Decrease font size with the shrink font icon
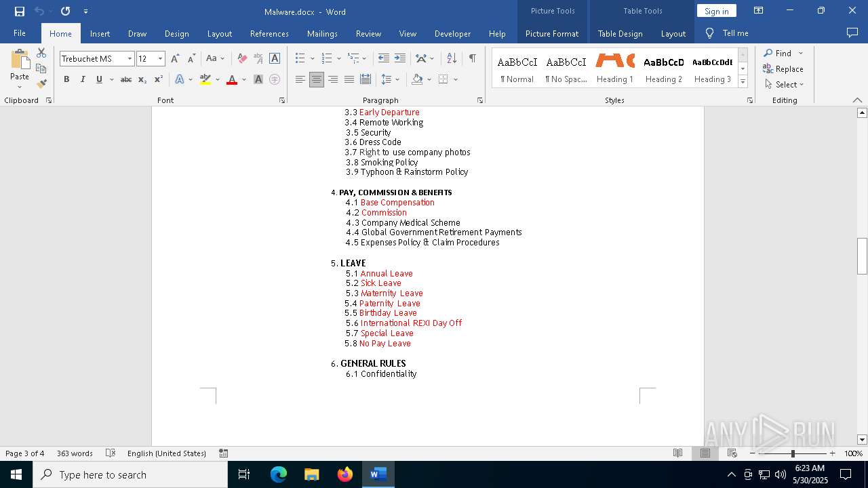 coord(191,59)
